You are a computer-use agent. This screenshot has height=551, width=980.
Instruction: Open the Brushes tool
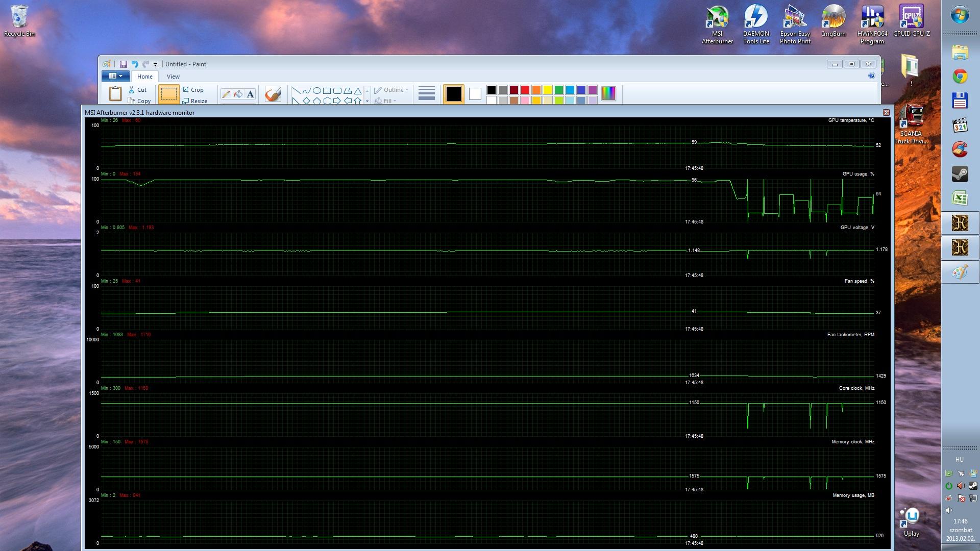coord(273,94)
